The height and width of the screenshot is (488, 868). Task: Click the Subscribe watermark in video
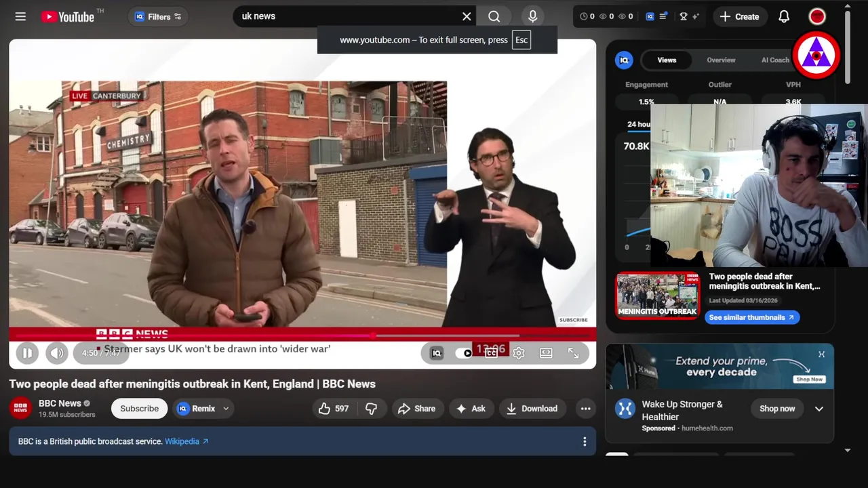(x=574, y=320)
